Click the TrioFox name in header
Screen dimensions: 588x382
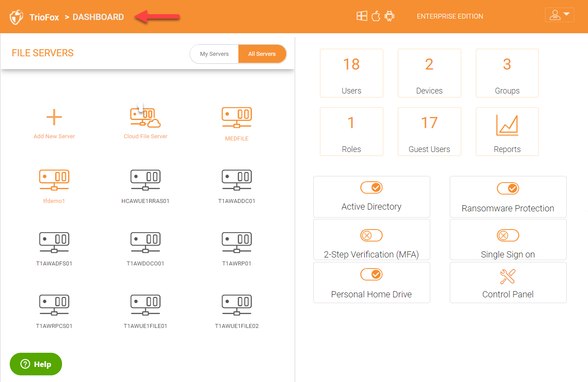(x=44, y=18)
